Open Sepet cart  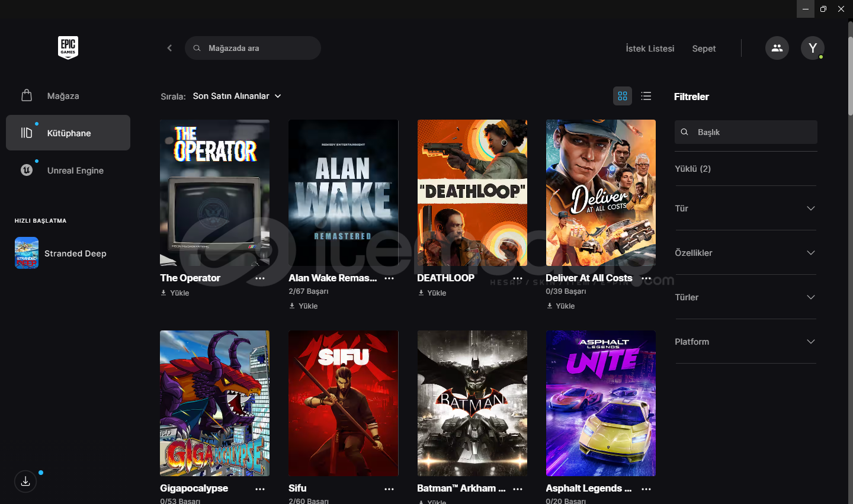pyautogui.click(x=704, y=49)
